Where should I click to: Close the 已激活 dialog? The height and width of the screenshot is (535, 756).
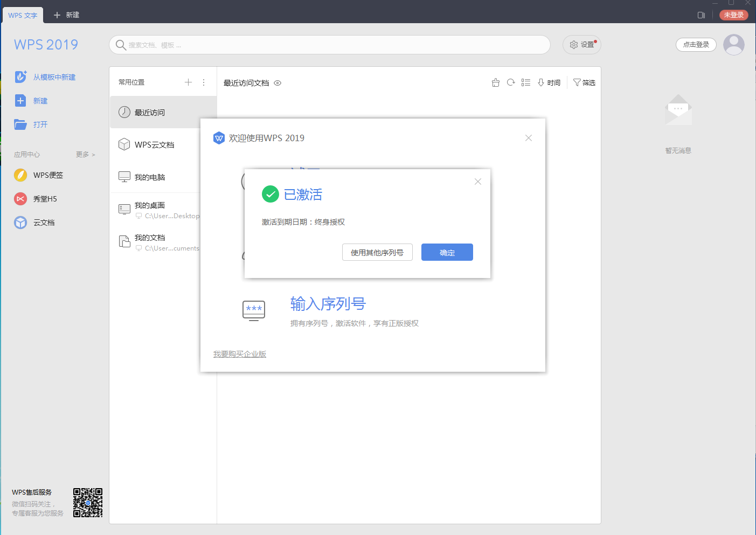tap(478, 182)
